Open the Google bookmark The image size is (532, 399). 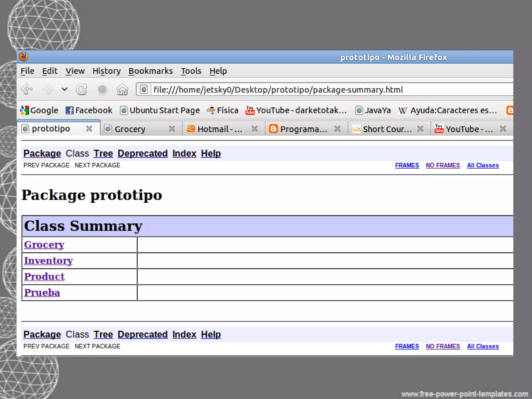coord(39,110)
